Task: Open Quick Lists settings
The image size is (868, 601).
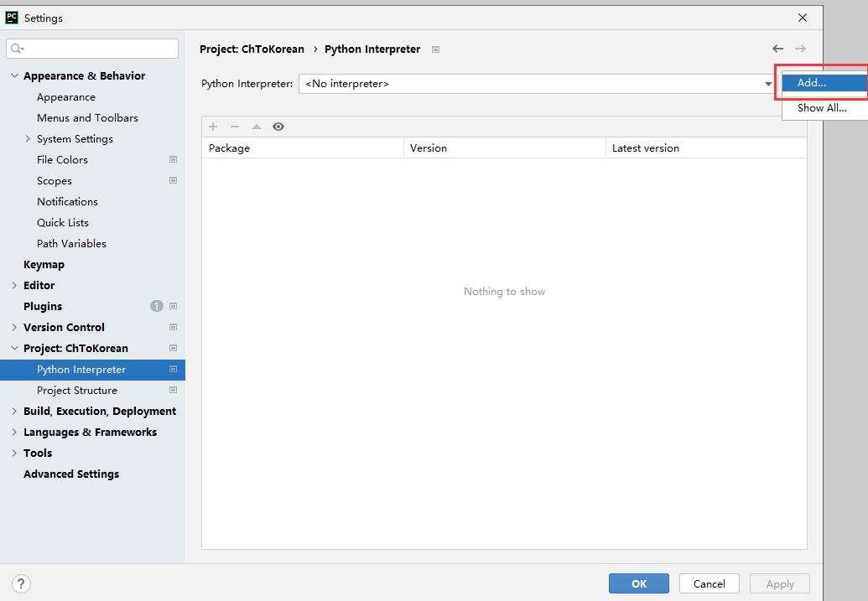Action: pyautogui.click(x=63, y=222)
